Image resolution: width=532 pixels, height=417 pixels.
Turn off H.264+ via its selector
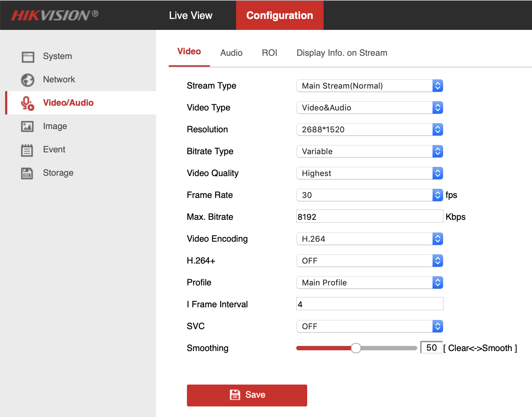point(437,261)
